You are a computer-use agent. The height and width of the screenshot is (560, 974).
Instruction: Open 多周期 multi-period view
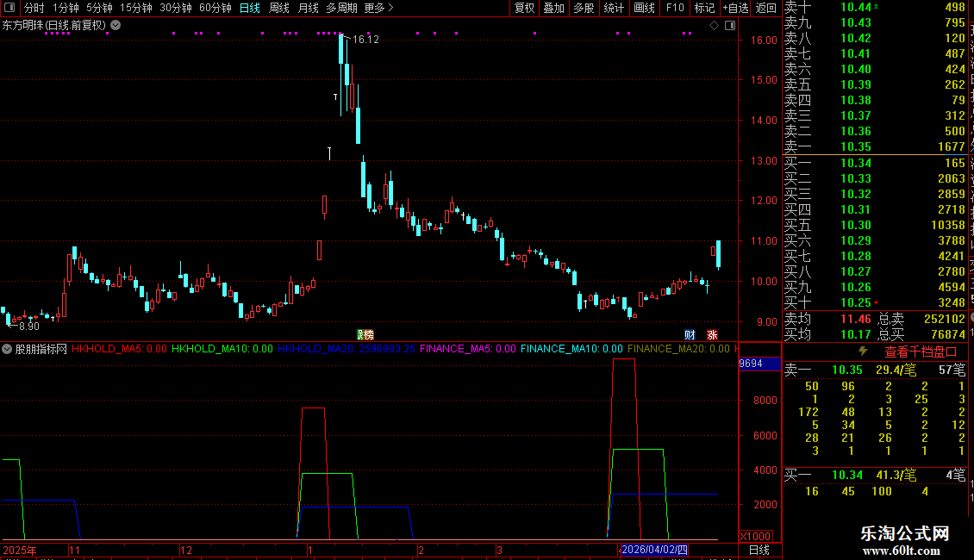(341, 8)
